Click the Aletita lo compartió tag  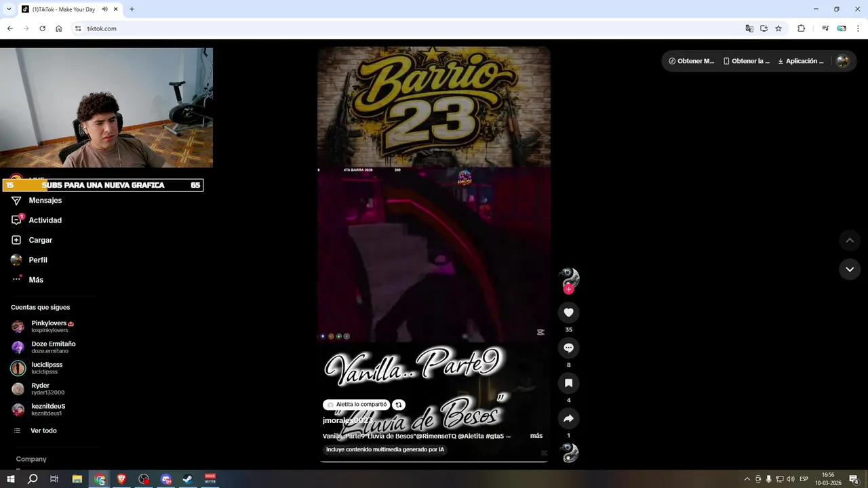[x=357, y=405]
